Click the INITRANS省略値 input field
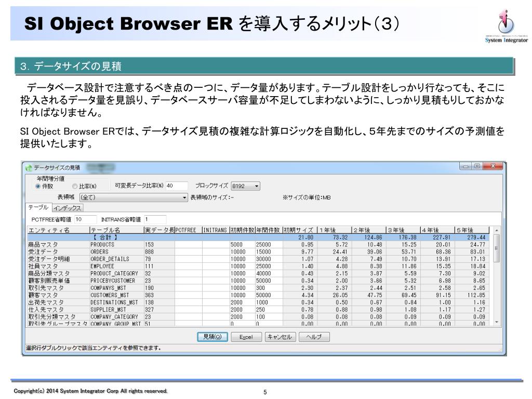Screen dimensions: 532x399 pos(155,220)
